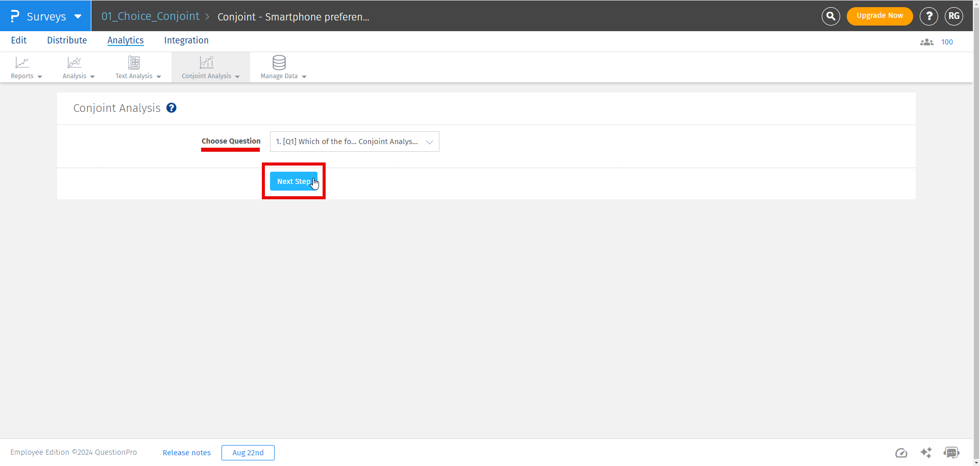Click the Conjoint - Smartphone preferences survey title
The height and width of the screenshot is (466, 980).
(x=293, y=17)
